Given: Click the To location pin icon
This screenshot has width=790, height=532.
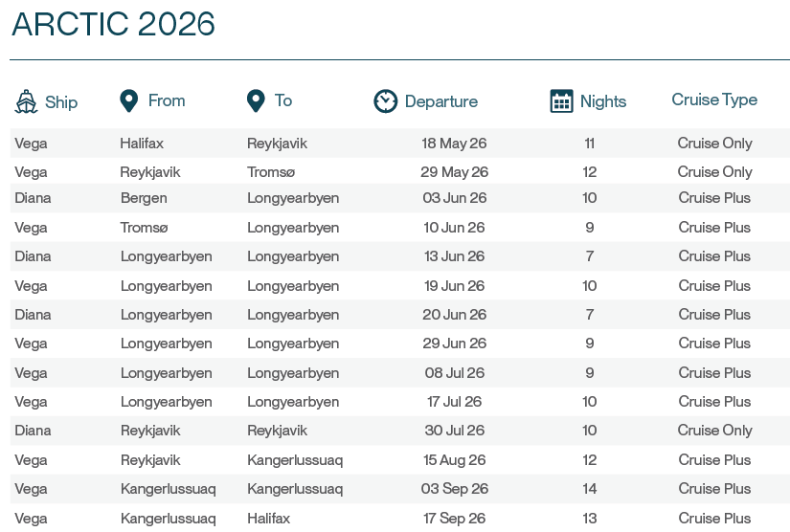Looking at the screenshot, I should (256, 100).
